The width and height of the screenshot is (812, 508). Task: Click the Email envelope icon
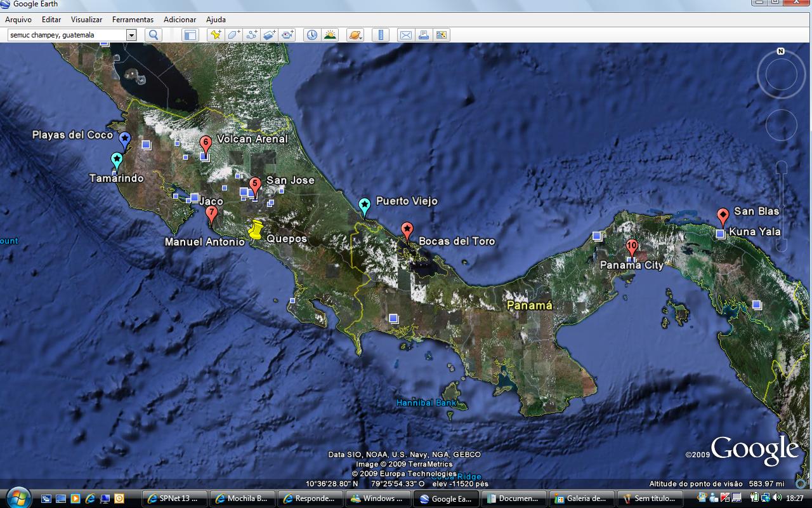click(405, 35)
